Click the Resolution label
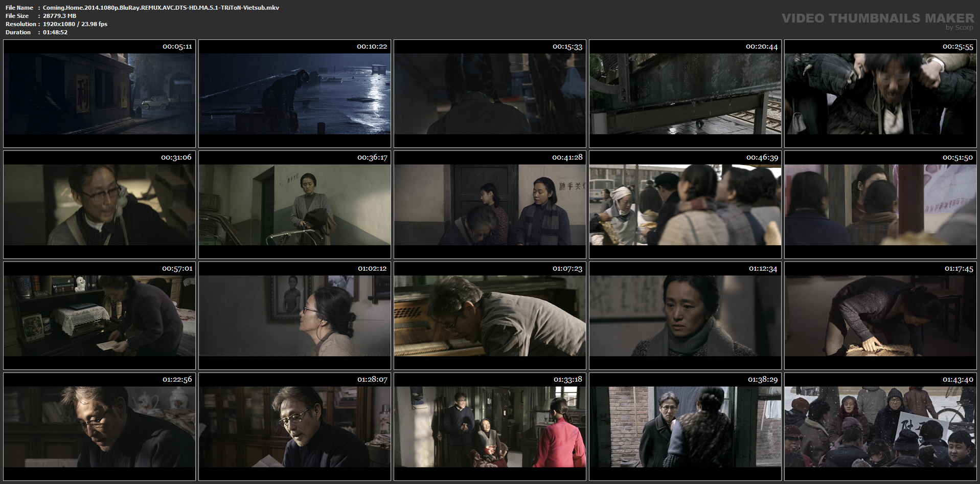980x484 pixels. [21, 24]
